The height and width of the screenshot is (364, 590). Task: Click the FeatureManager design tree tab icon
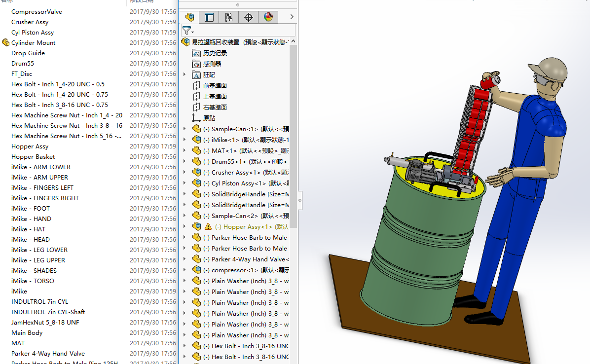point(189,17)
